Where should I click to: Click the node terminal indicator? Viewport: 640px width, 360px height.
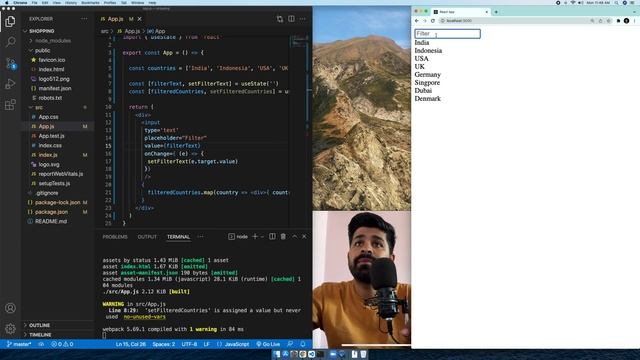238,236
